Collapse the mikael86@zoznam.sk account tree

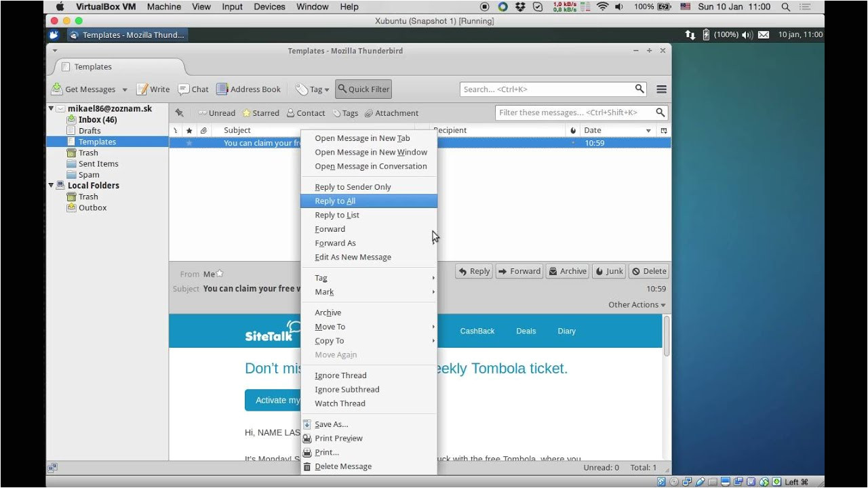point(51,108)
